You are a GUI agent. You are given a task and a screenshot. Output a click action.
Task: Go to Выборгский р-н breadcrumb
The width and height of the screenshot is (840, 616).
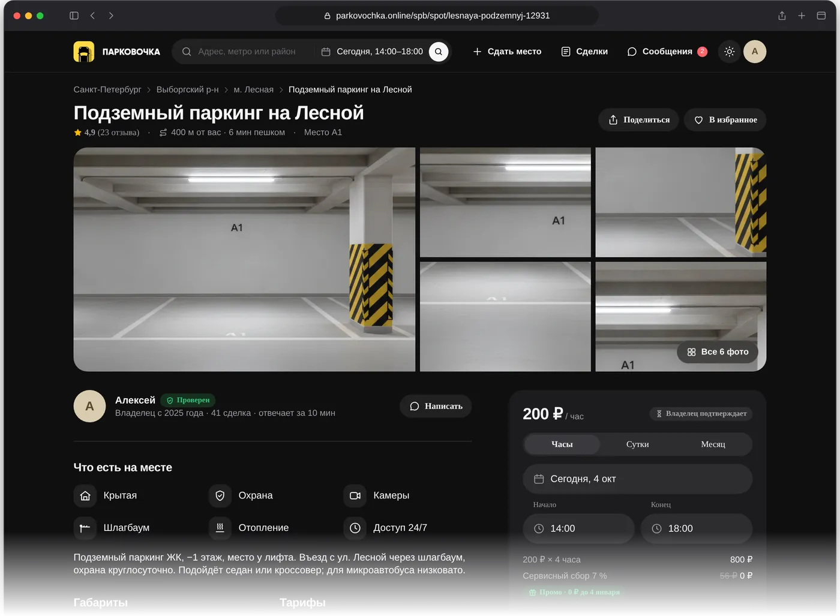click(x=188, y=89)
